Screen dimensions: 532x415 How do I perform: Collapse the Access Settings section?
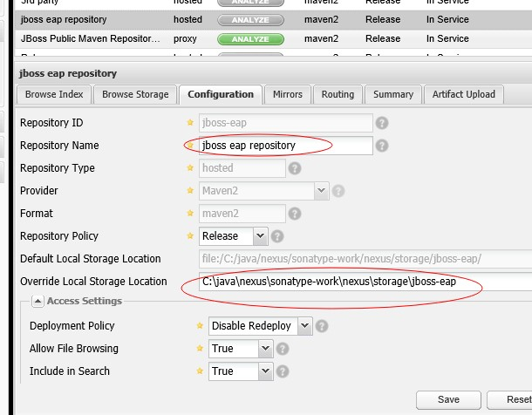(38, 302)
